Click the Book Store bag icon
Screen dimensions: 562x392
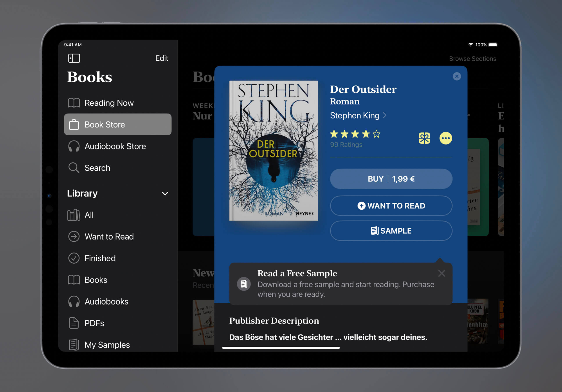point(74,124)
